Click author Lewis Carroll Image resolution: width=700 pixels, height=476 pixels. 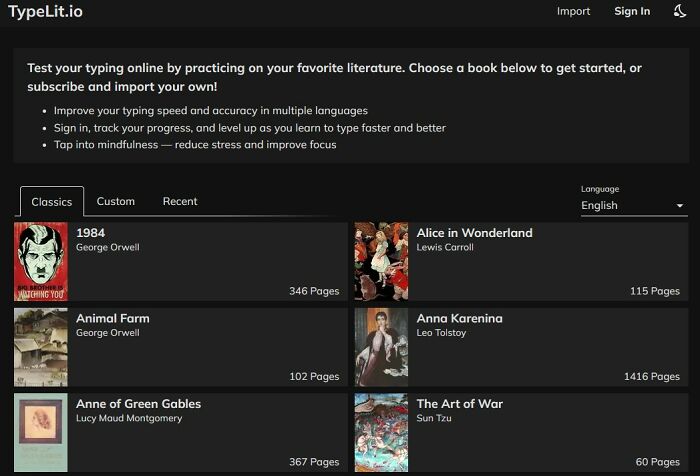[x=445, y=247]
